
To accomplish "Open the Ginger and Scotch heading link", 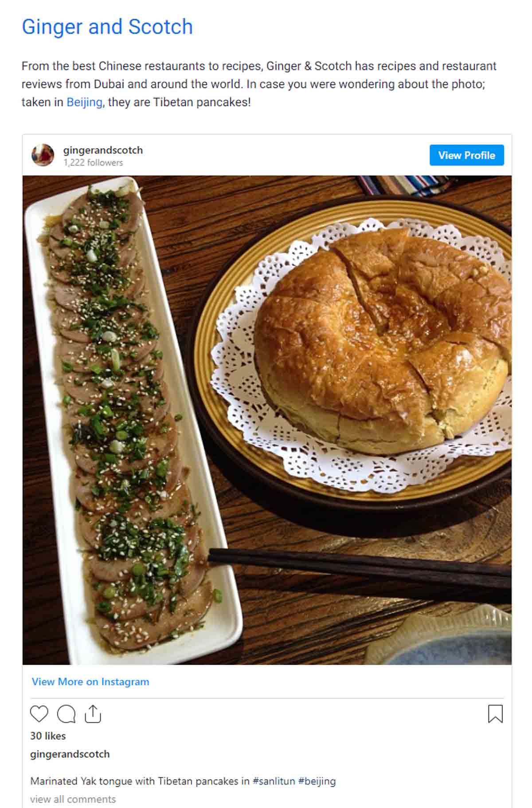I will tap(107, 27).
